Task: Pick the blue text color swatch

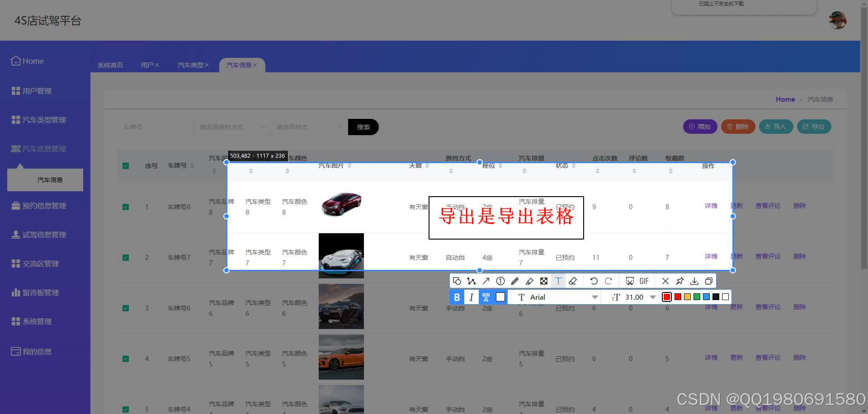Action: point(706,297)
